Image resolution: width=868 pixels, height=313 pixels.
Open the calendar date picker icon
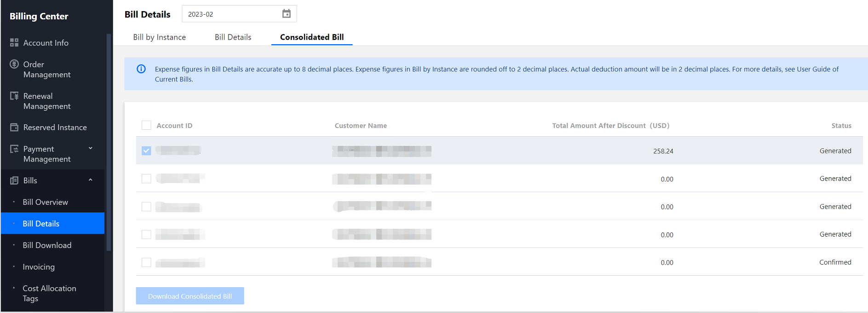tap(286, 14)
